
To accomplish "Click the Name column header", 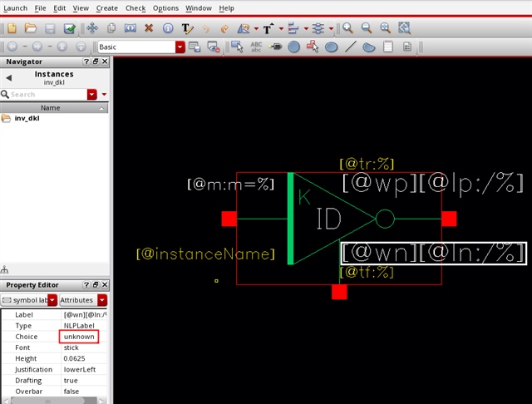I will click(x=51, y=108).
